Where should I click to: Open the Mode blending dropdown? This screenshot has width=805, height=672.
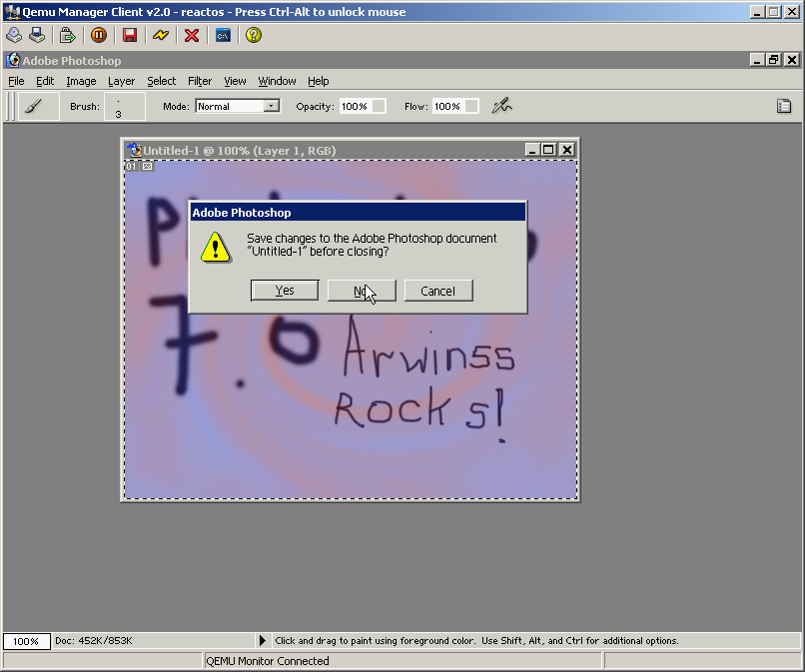coord(237,106)
